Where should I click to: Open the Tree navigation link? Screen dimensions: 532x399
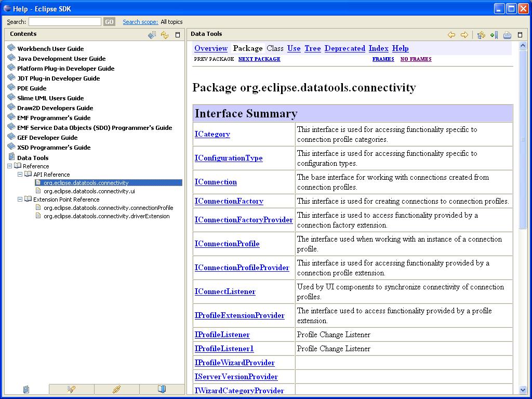click(x=312, y=48)
